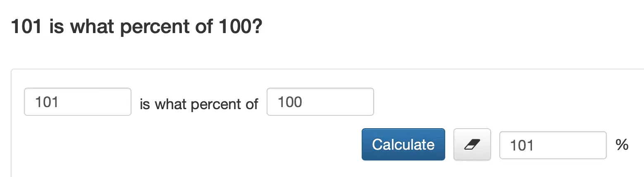Click the first number input containing 101
The image size is (644, 177).
(78, 102)
